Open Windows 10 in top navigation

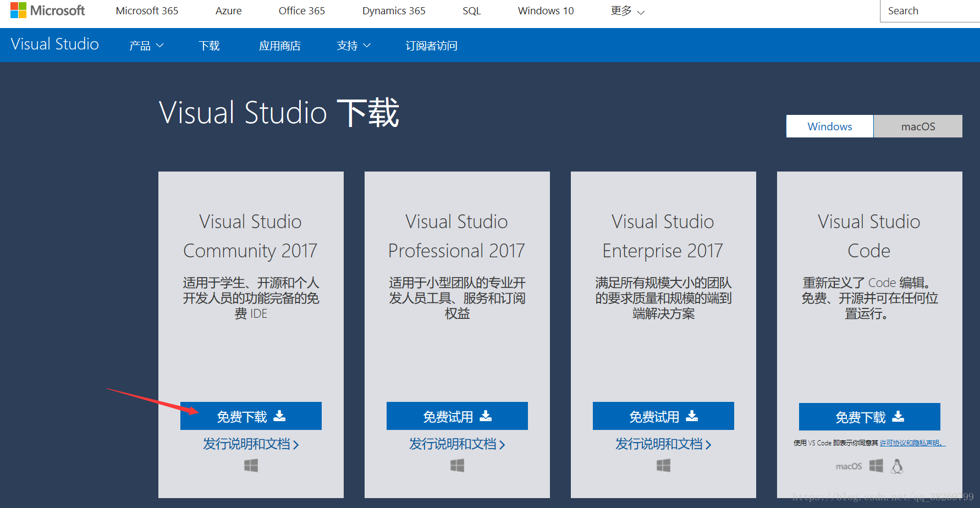tap(546, 11)
